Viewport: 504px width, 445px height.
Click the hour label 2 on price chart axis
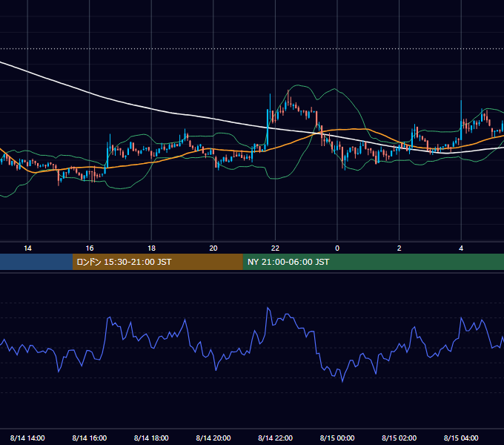point(399,248)
